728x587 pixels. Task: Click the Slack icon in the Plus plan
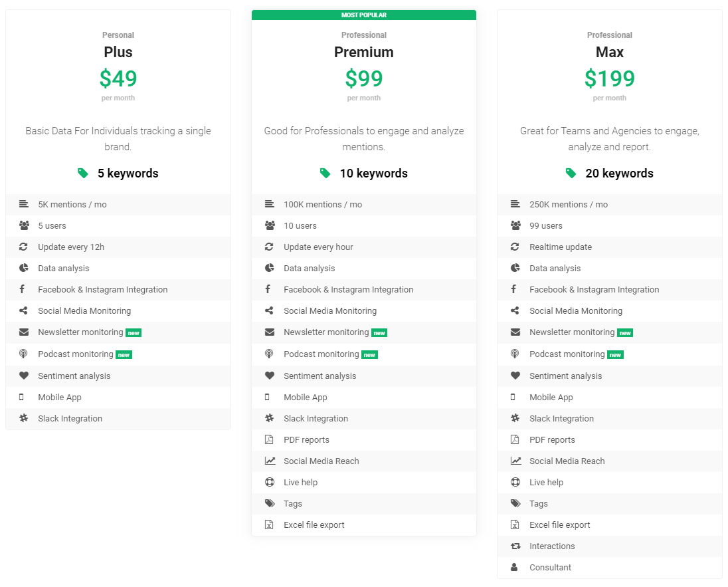coord(24,418)
